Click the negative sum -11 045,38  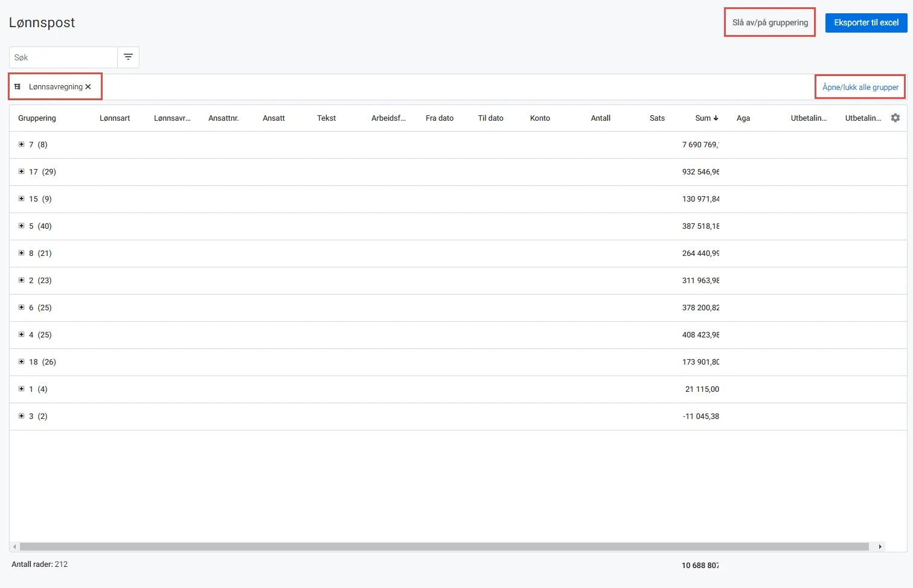pos(701,416)
